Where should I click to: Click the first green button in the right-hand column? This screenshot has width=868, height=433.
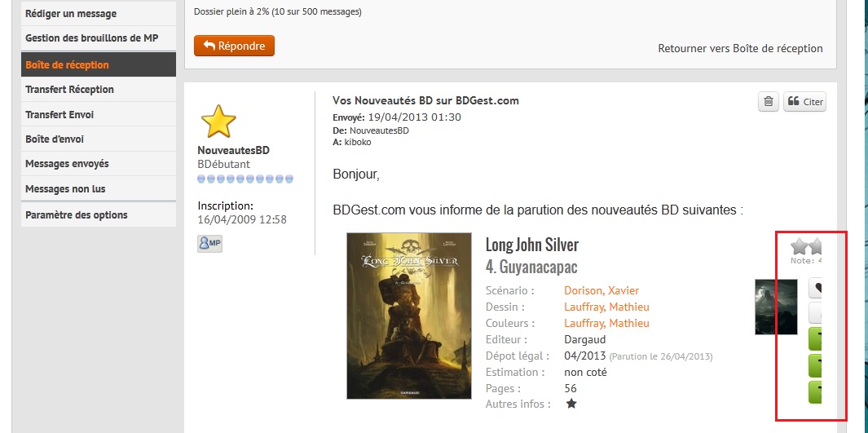tap(815, 339)
